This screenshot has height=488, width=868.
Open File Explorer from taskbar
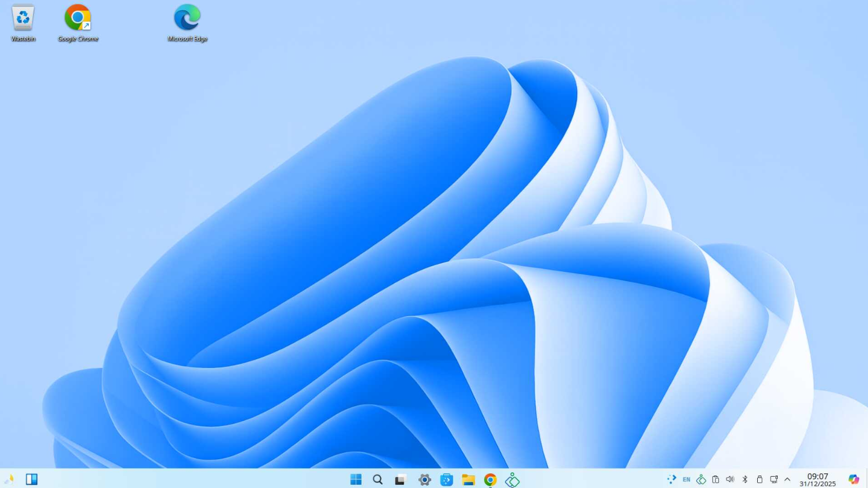tap(468, 479)
